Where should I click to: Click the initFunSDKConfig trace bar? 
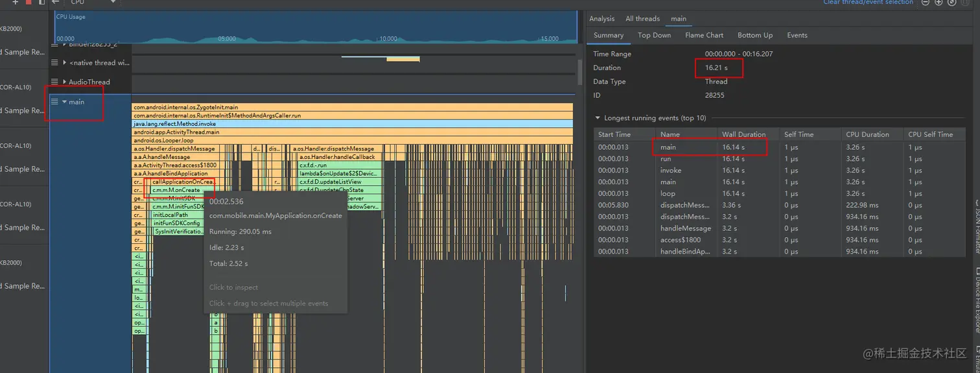click(178, 223)
